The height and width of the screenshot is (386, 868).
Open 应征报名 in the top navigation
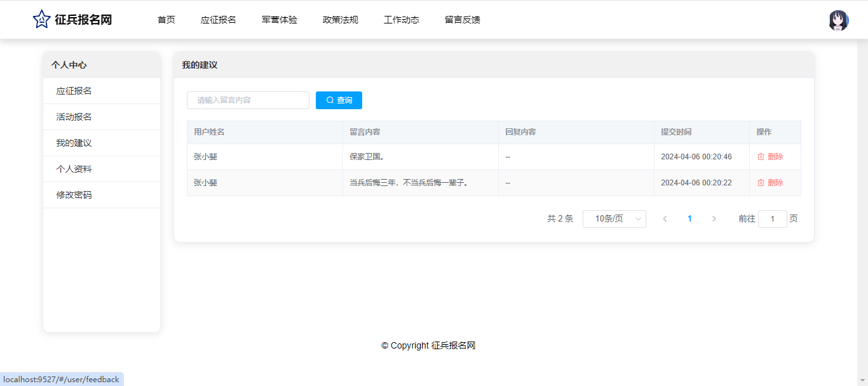(x=219, y=20)
